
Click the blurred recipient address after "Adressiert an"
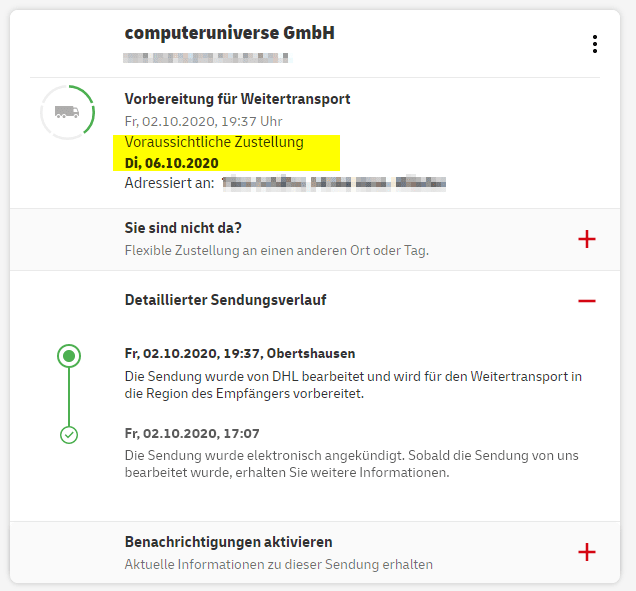click(x=334, y=184)
